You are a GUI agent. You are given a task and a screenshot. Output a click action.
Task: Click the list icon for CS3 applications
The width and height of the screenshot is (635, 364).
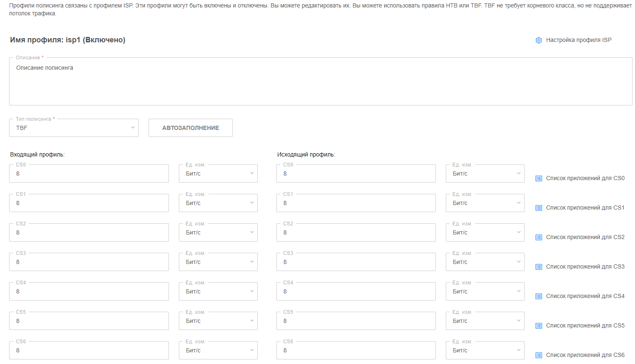pyautogui.click(x=539, y=267)
